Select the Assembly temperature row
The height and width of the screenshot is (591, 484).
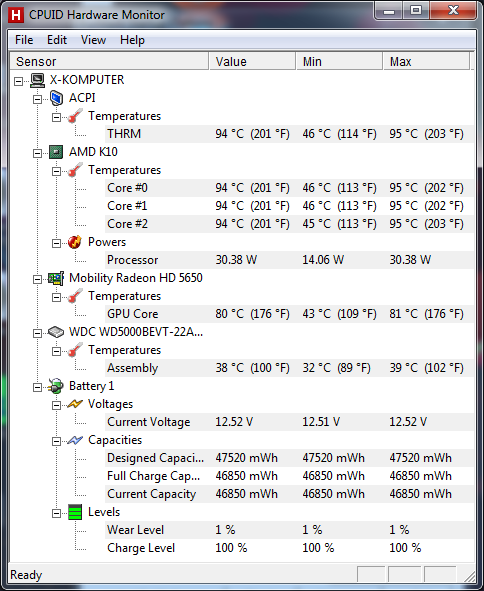click(289, 368)
